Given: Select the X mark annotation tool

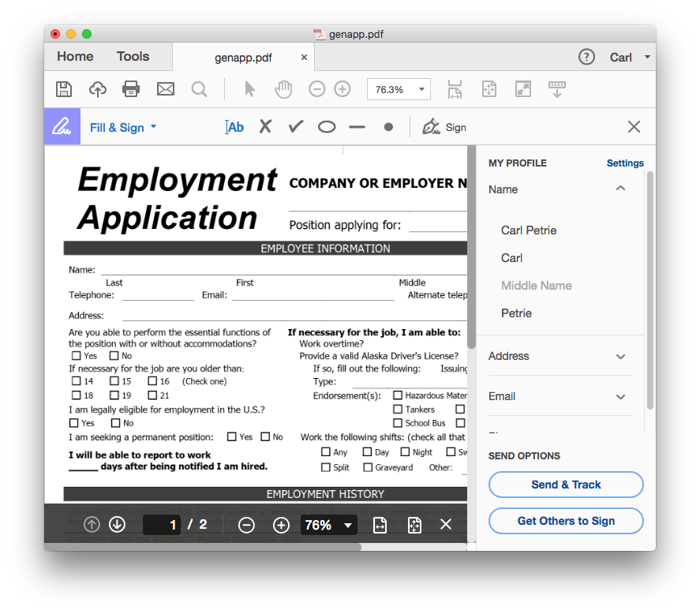Looking at the screenshot, I should [x=265, y=126].
